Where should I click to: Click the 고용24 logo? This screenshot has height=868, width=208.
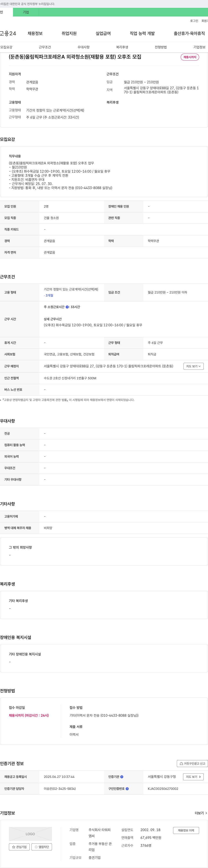[8, 33]
